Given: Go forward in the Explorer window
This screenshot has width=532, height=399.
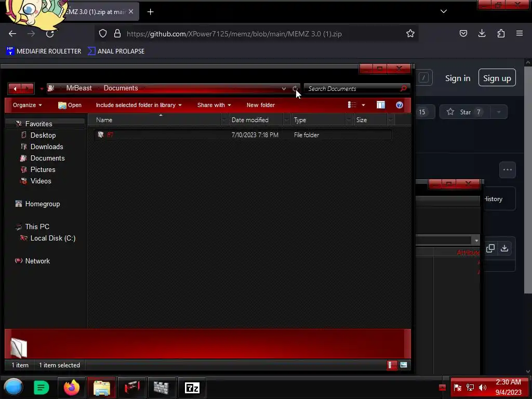Looking at the screenshot, I should pos(28,88).
